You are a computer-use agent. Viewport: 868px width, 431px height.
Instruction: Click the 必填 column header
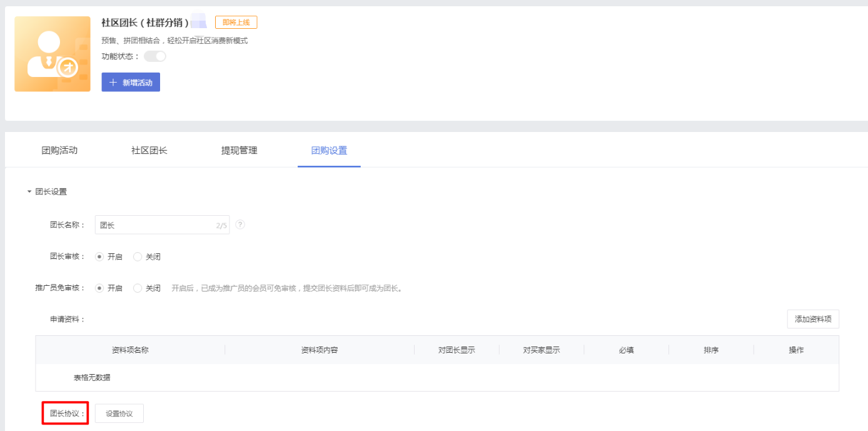tap(626, 350)
